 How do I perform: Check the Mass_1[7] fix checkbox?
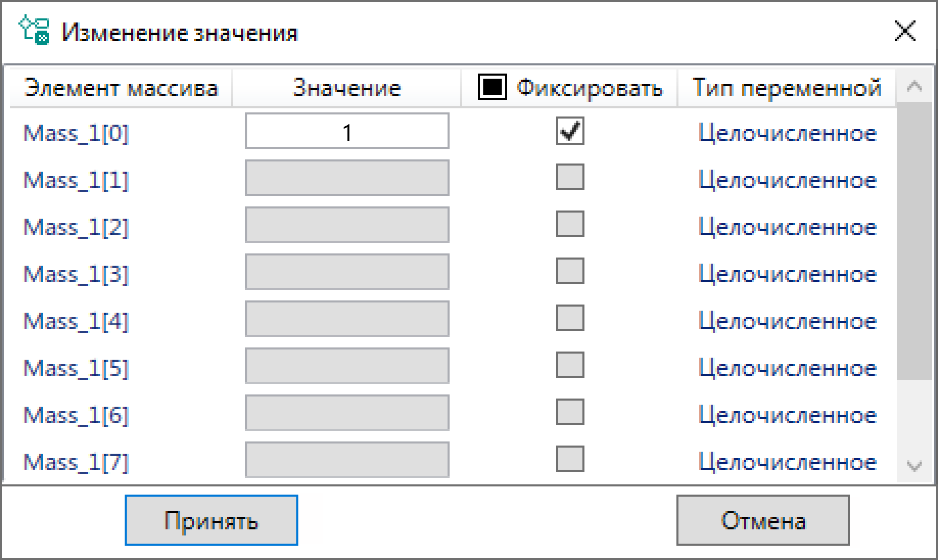(570, 459)
